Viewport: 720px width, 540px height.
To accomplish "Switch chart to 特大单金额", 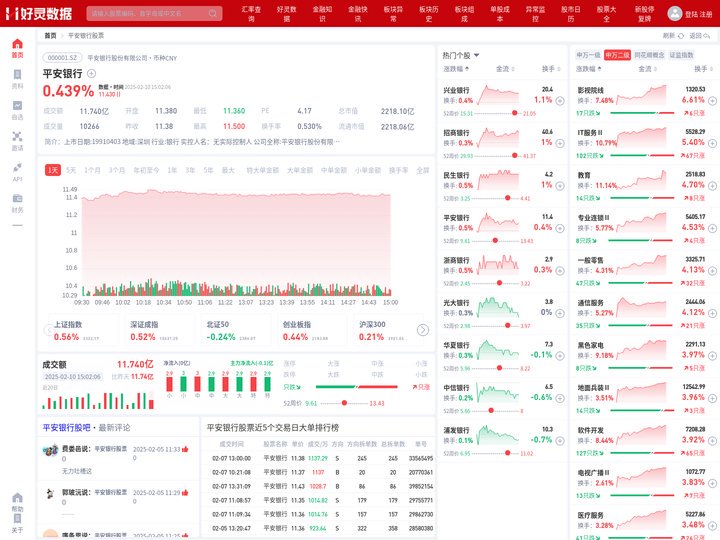I will [x=263, y=170].
